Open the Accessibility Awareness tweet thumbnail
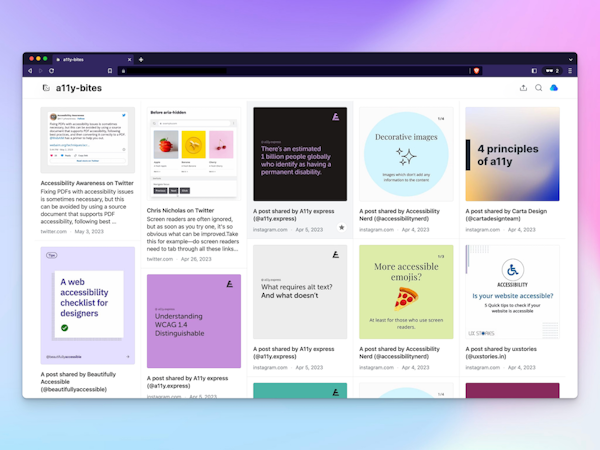Image resolution: width=600 pixels, height=450 pixels. click(x=88, y=140)
